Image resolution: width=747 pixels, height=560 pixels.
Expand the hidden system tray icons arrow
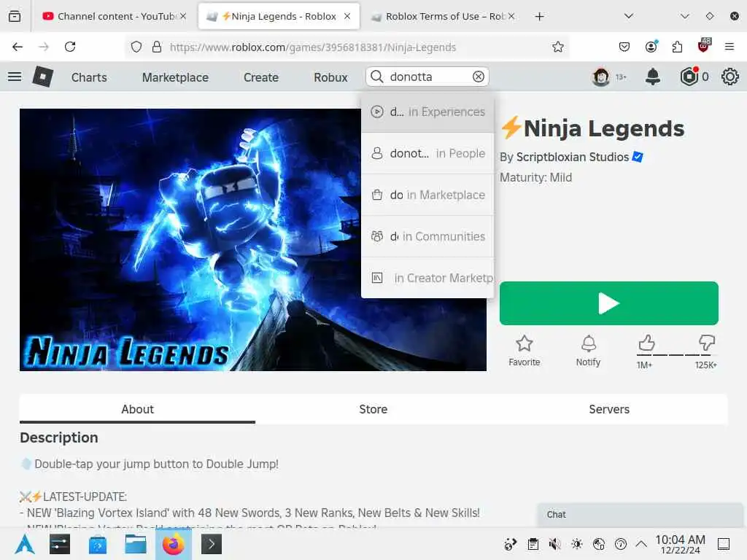click(642, 544)
